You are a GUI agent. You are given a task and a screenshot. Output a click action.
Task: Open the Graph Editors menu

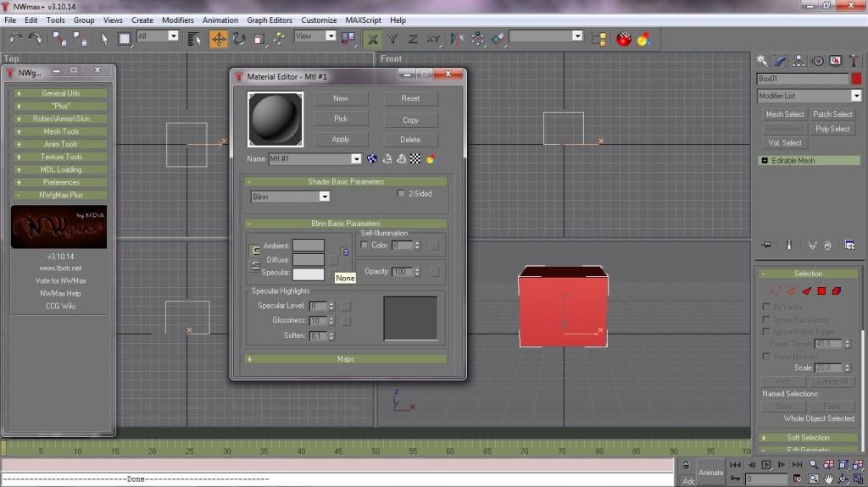point(270,19)
